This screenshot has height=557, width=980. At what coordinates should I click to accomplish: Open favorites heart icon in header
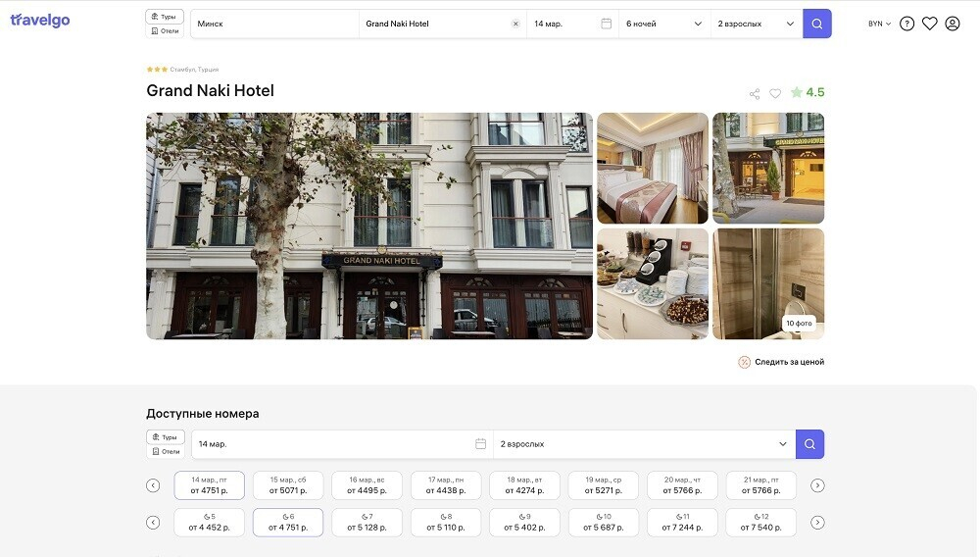929,24
